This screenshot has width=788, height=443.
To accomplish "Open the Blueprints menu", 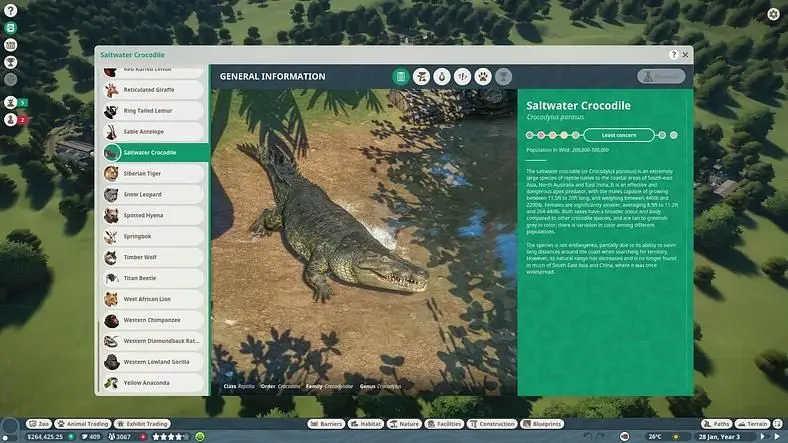I will click(x=542, y=424).
